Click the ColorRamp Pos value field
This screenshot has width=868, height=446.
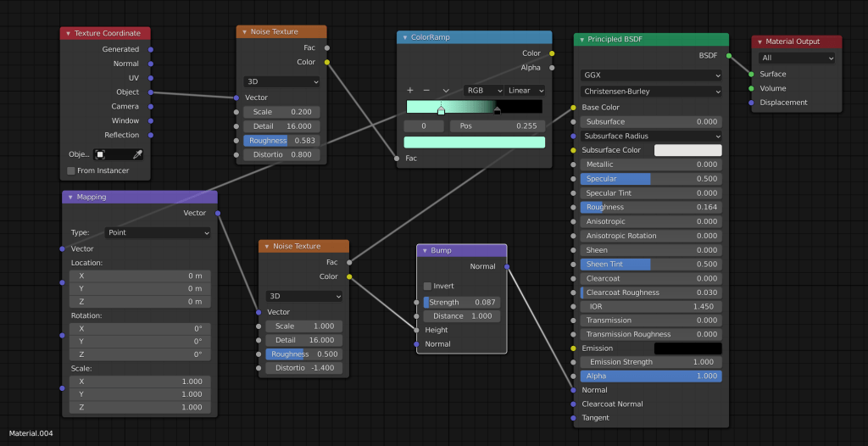click(x=498, y=125)
